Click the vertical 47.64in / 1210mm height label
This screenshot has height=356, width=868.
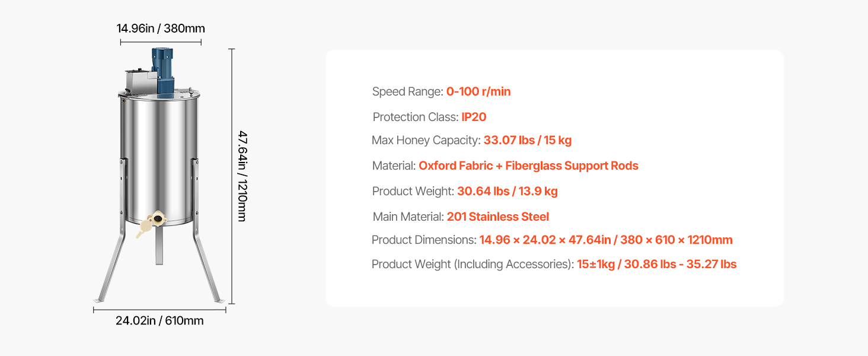(x=242, y=176)
